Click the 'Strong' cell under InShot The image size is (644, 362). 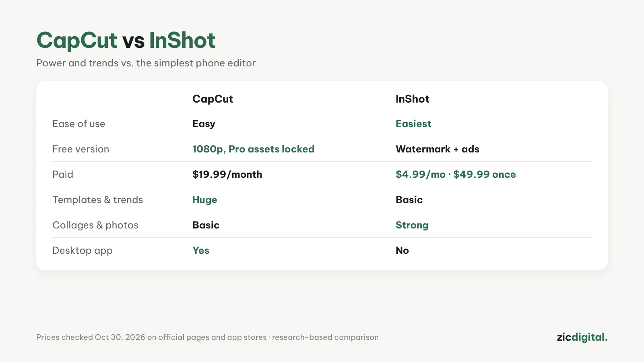coord(412,226)
